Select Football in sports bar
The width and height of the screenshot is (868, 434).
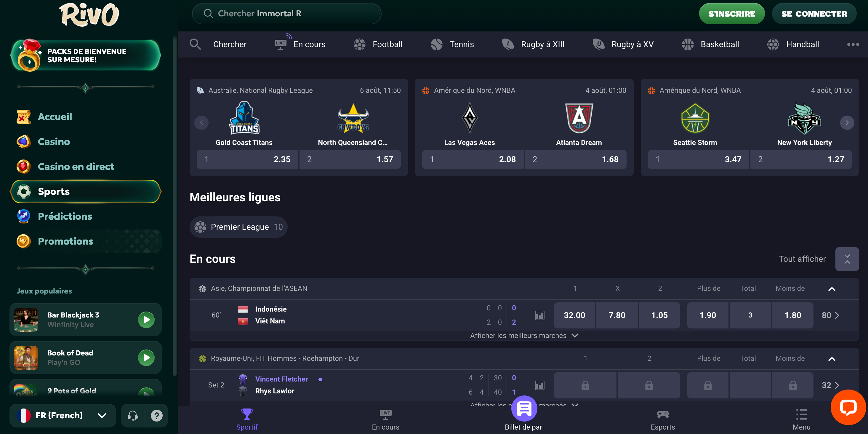pyautogui.click(x=378, y=44)
